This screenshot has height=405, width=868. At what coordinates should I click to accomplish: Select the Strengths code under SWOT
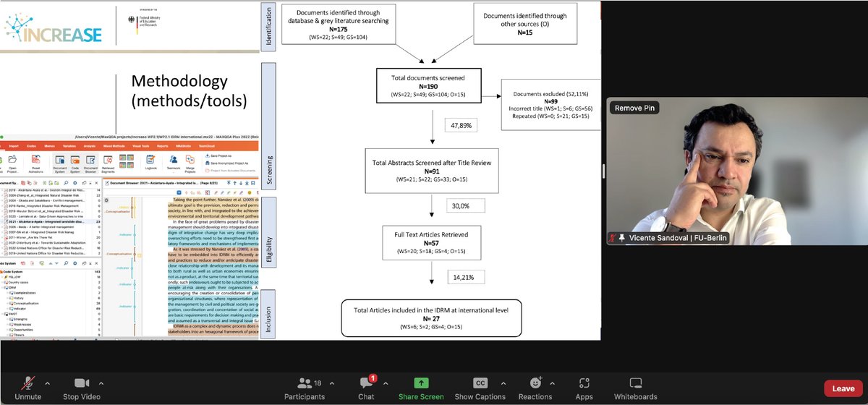20,319
